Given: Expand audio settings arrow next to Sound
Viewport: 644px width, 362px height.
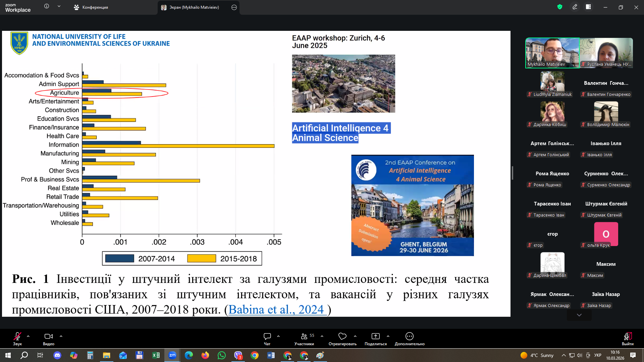Looking at the screenshot, I should click(x=28, y=336).
